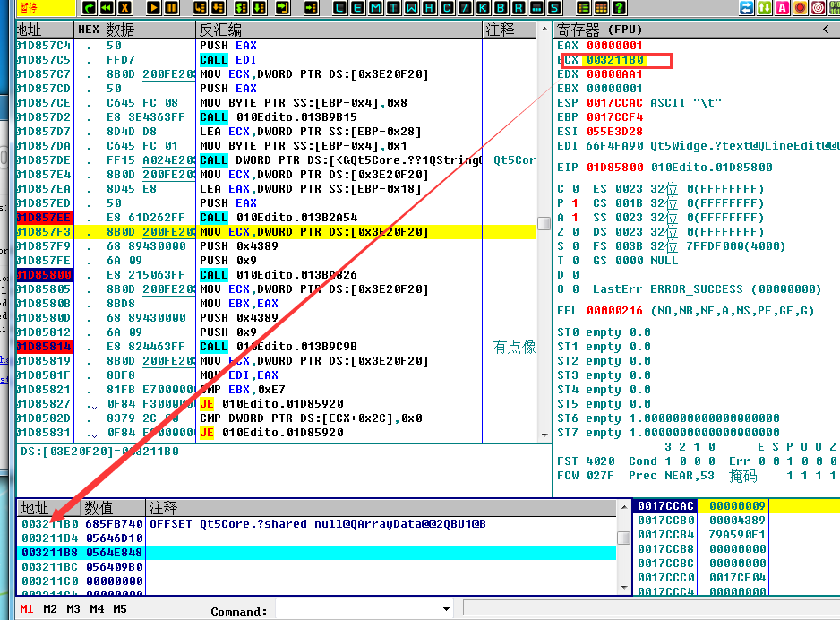Click the green arrow Open file icon

tap(89, 7)
